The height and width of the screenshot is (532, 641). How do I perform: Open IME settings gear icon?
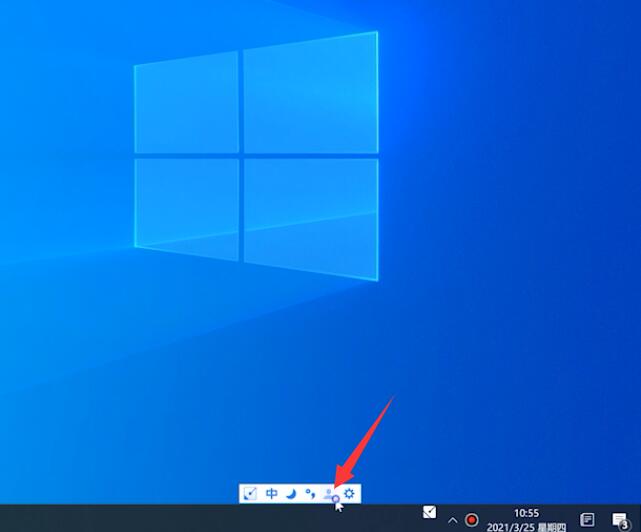point(350,494)
